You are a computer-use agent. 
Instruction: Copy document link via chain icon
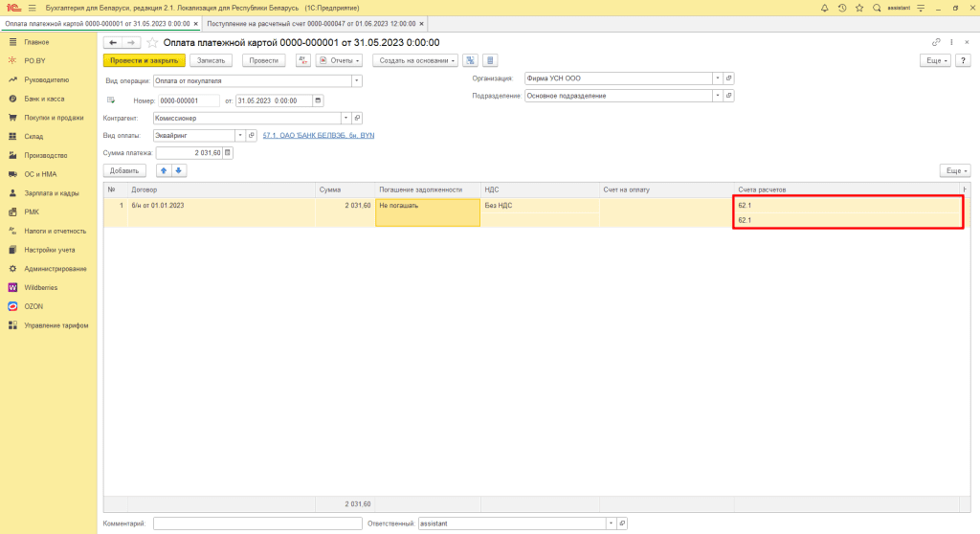pos(936,42)
